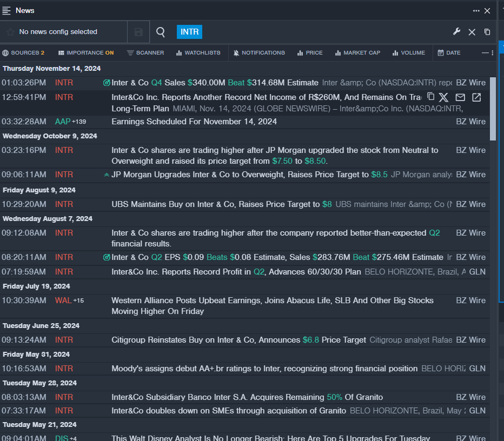
Task: Open the three-dot panel options menu
Action: [x=476, y=11]
